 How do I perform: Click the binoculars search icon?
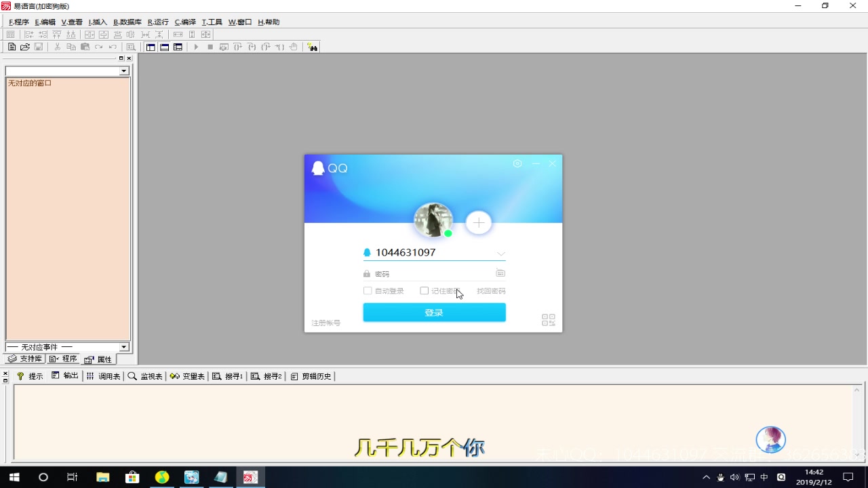(x=312, y=47)
